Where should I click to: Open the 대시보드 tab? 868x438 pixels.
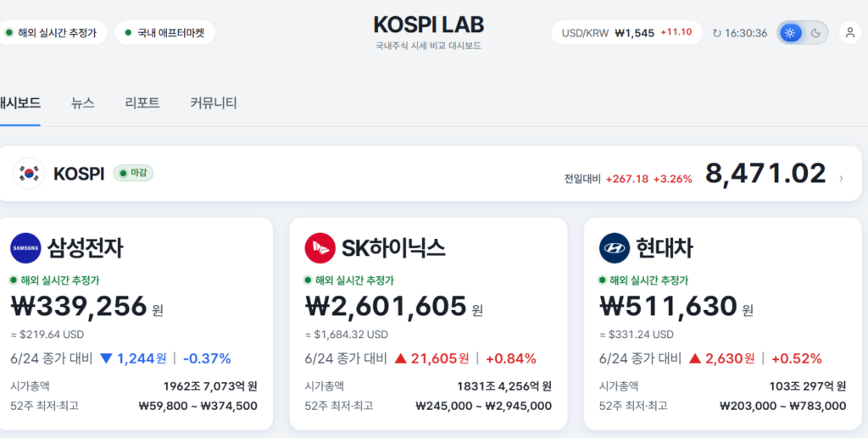click(x=19, y=103)
